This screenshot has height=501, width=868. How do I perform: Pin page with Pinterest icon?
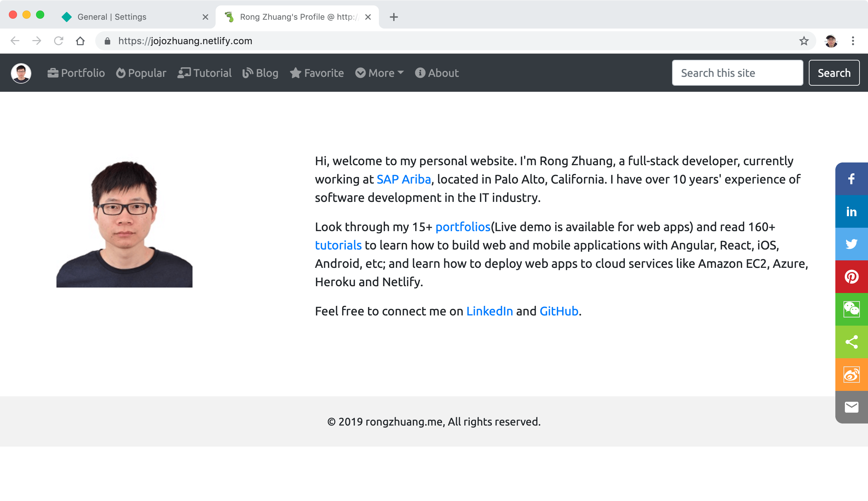tap(851, 277)
